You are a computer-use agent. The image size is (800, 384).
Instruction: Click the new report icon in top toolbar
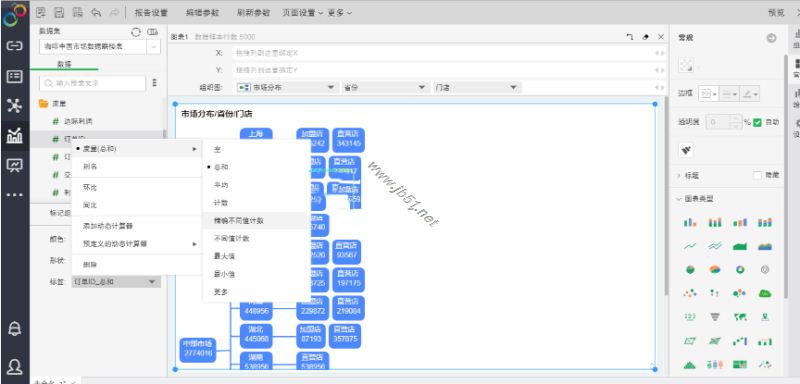coord(41,13)
